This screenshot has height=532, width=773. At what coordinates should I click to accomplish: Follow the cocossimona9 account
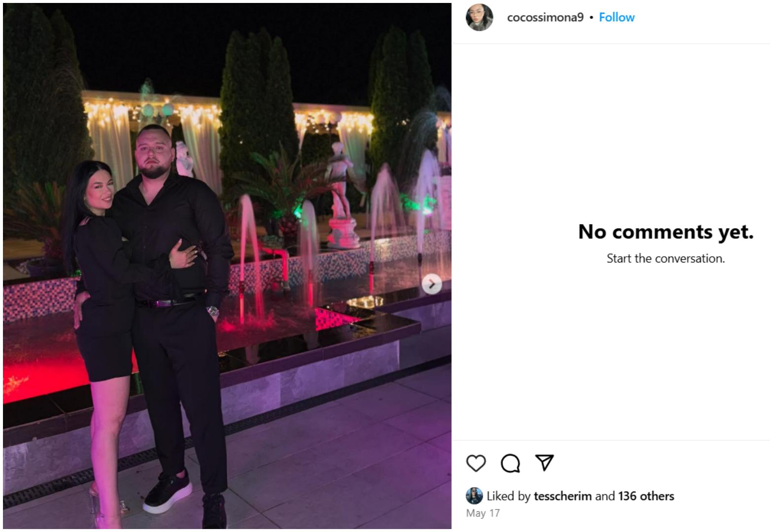pyautogui.click(x=616, y=18)
